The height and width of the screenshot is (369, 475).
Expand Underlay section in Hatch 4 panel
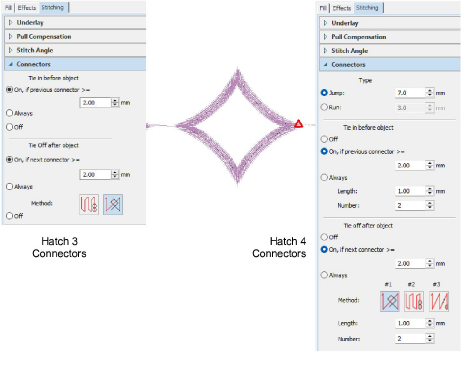click(390, 23)
